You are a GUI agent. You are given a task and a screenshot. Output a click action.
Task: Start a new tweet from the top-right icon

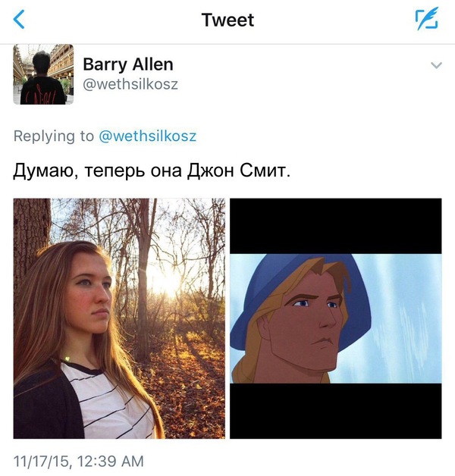[427, 19]
